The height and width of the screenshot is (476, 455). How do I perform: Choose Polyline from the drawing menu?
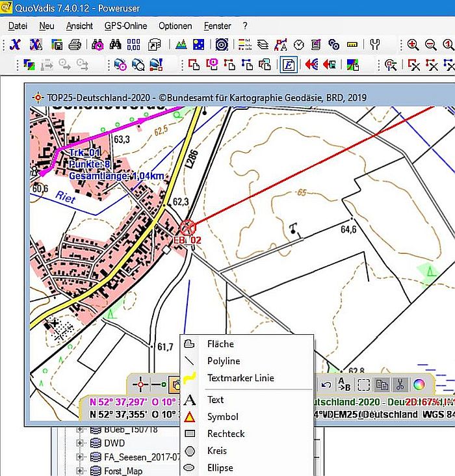(247, 361)
